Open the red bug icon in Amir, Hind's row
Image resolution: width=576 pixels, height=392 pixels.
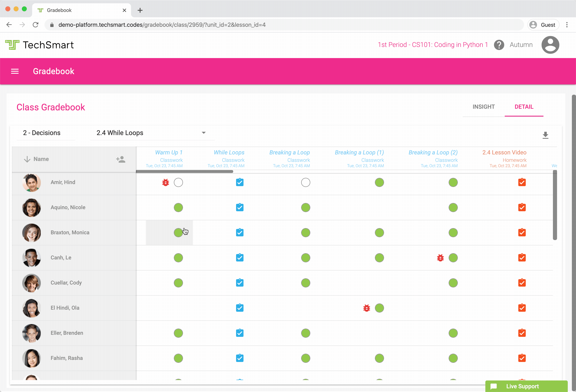[x=166, y=182]
